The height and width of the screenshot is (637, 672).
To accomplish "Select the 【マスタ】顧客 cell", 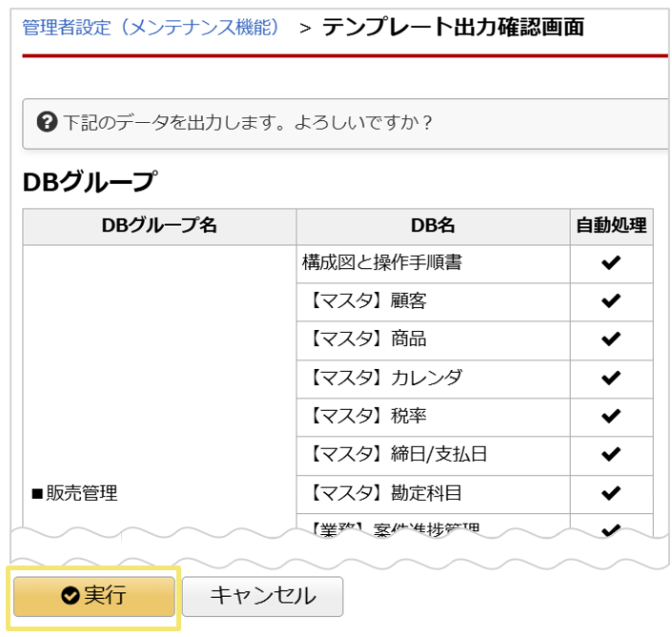I will coord(434,301).
